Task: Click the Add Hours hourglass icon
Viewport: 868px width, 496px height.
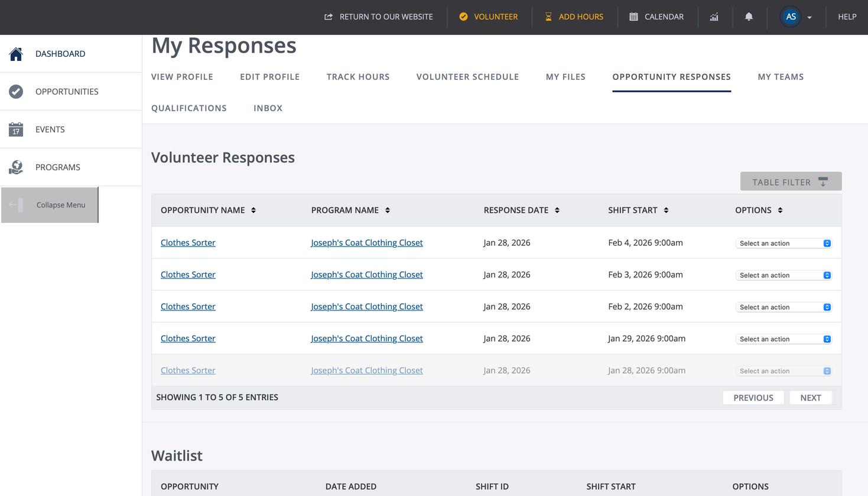Action: pyautogui.click(x=548, y=17)
